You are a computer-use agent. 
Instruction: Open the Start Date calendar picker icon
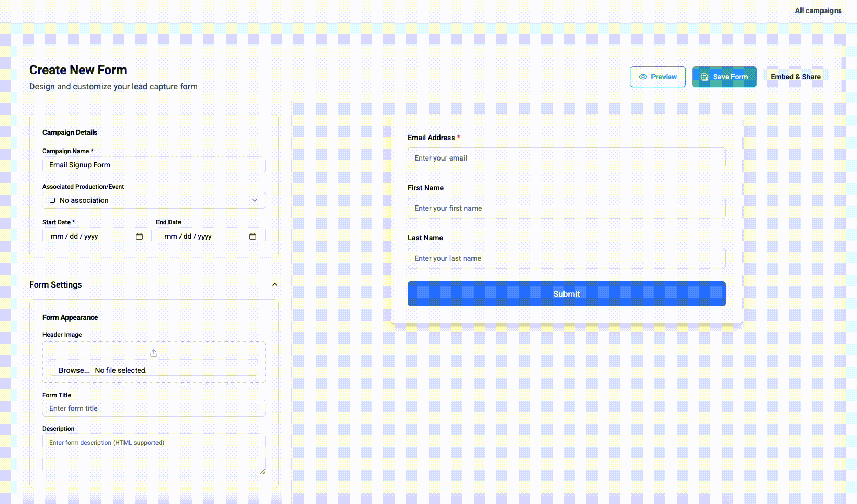pyautogui.click(x=139, y=236)
